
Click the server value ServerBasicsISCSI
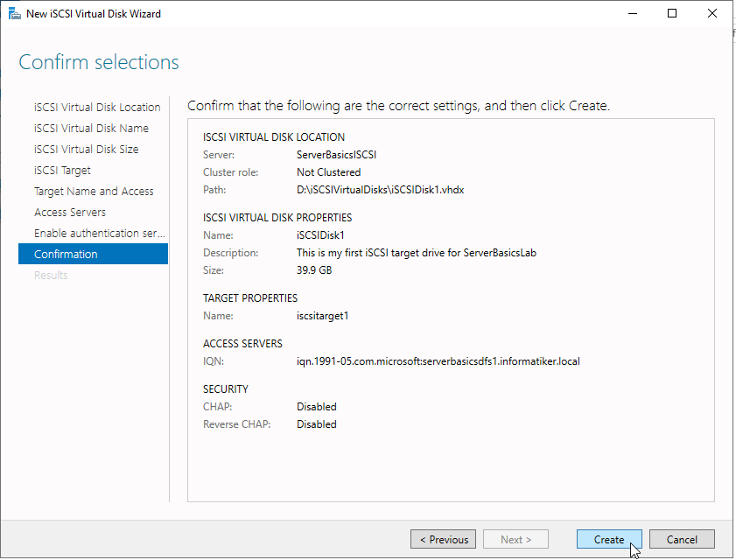pos(336,155)
